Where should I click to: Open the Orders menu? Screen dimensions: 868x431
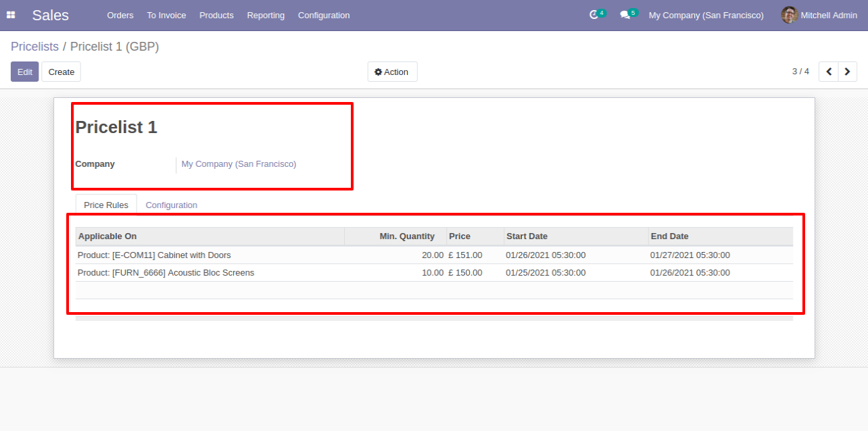[120, 15]
